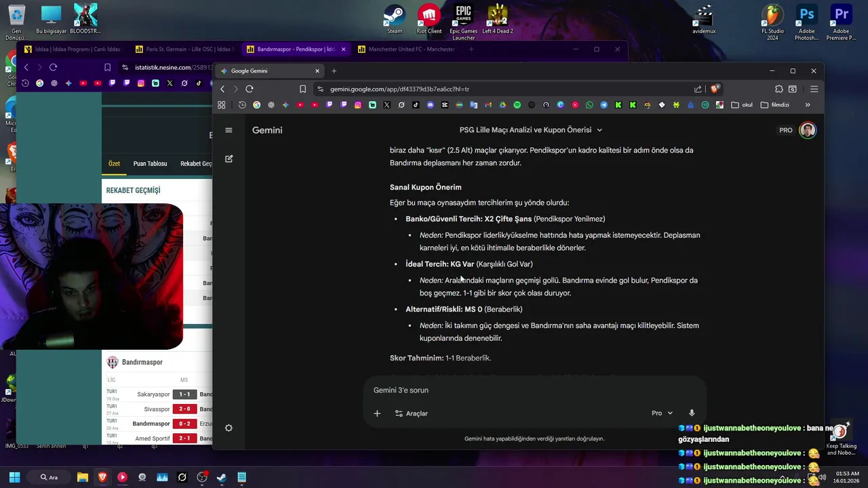Click the Sivasspor 2 - 0 score row
Image resolution: width=868 pixels, height=488 pixels.
[159, 409]
